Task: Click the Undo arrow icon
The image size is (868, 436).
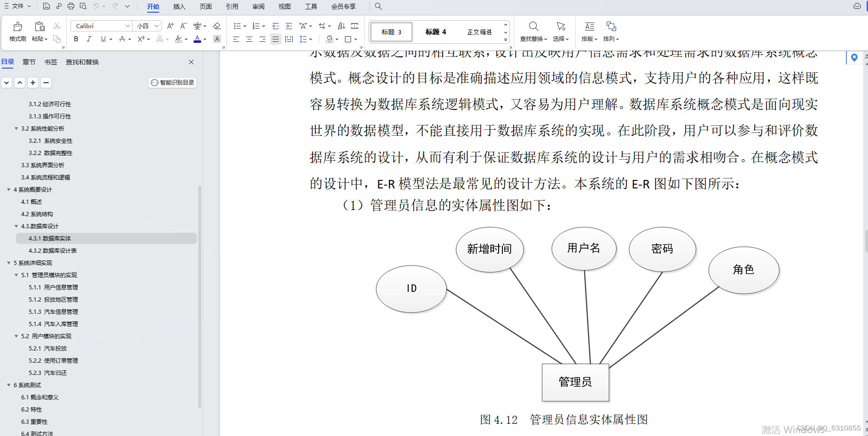Action: pos(96,6)
